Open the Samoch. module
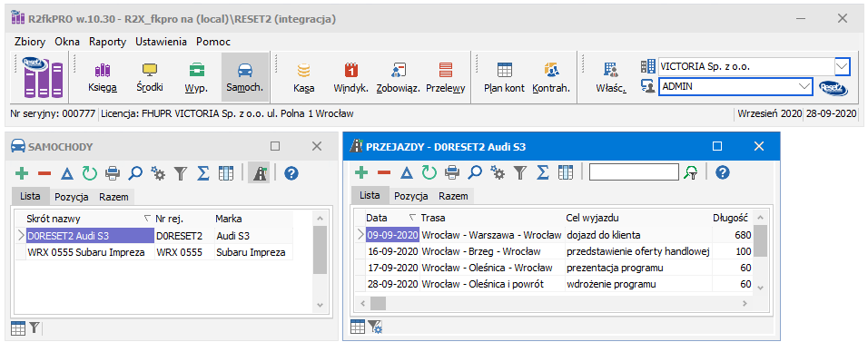The width and height of the screenshot is (868, 342). [244, 77]
